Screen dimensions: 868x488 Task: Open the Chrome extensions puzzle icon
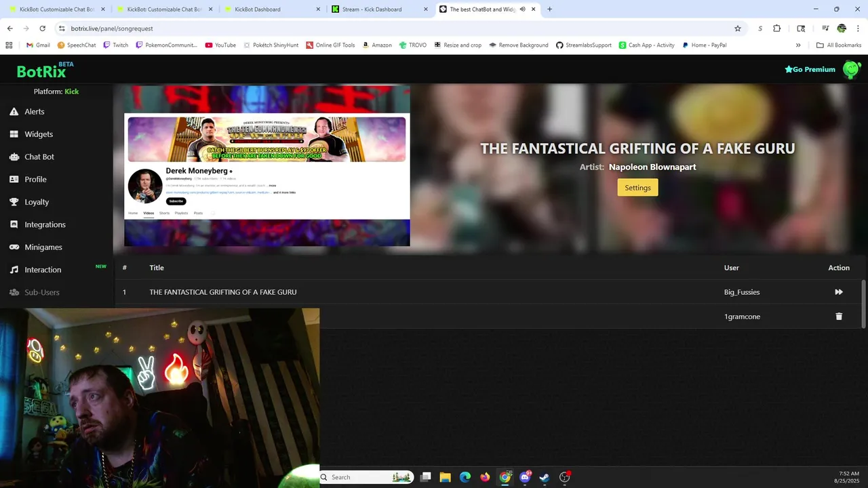[x=777, y=28]
